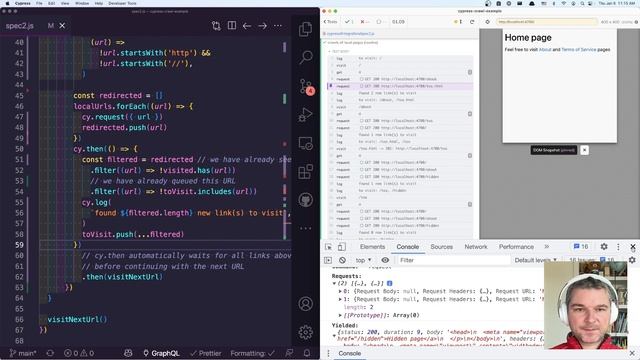The width and height of the screenshot is (640, 360).
Task: Click the Cypress URL address field
Action: click(x=547, y=22)
